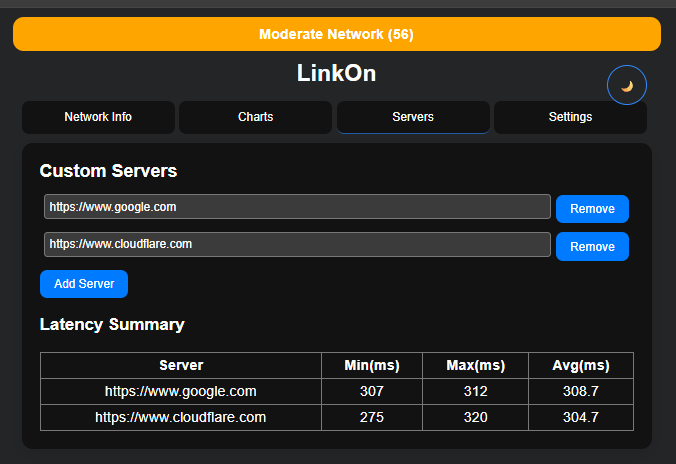This screenshot has width=676, height=464.
Task: Select https://www.google.com in the latency table
Action: pos(181,391)
